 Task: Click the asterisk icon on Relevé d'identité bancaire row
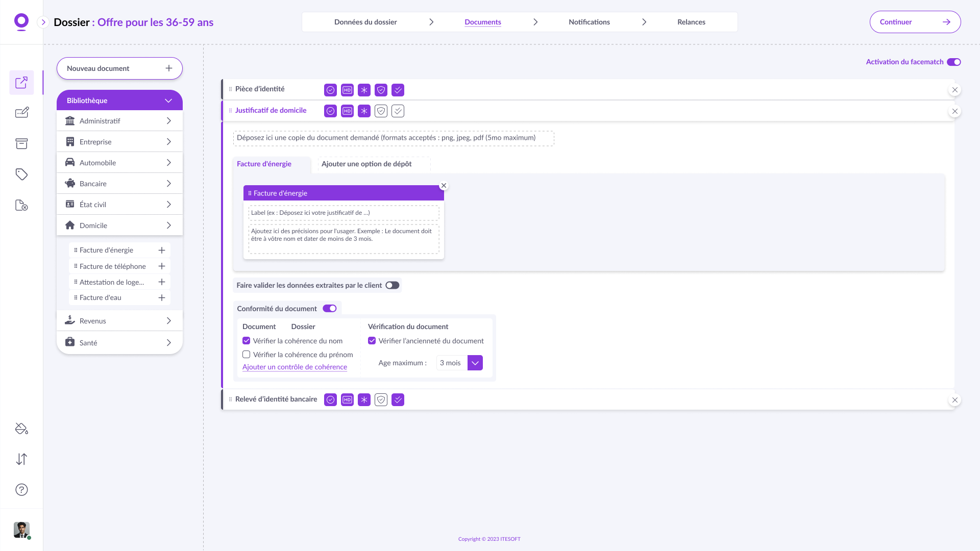click(364, 400)
